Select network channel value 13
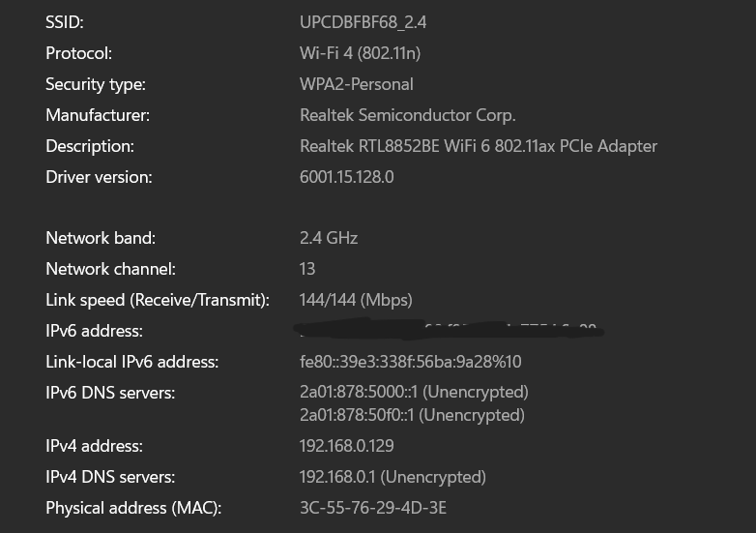This screenshot has height=533, width=756. point(307,269)
